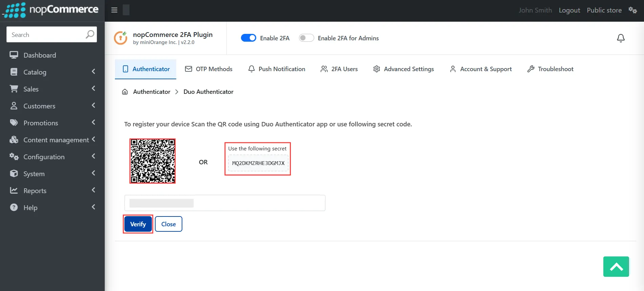Open the Push Notification tab
Image resolution: width=644 pixels, height=291 pixels.
coord(277,69)
